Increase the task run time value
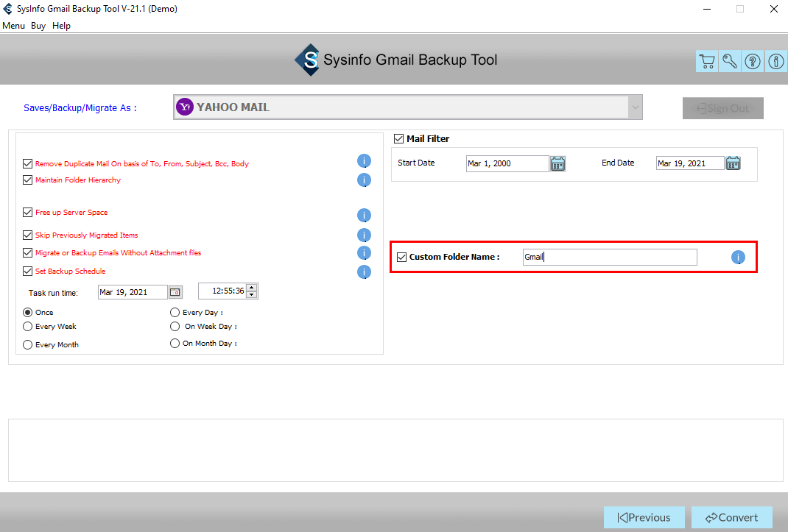Image resolution: width=788 pixels, height=532 pixels. [252, 288]
